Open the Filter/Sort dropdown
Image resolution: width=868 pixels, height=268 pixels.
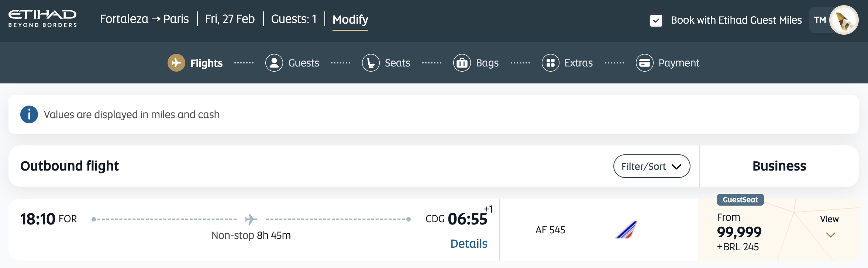point(651,166)
